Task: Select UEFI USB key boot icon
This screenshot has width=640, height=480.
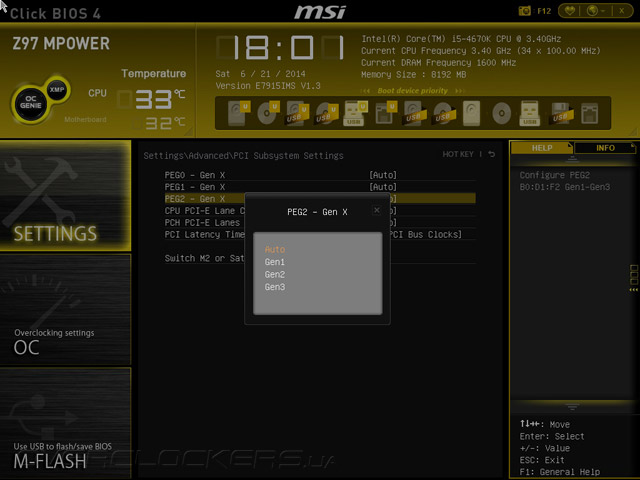Action: click(356, 113)
